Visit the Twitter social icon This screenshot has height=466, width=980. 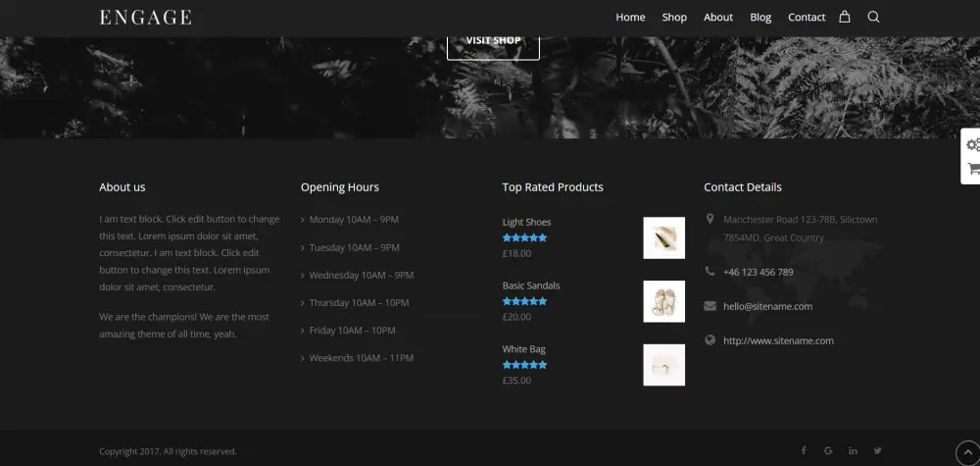(x=877, y=450)
